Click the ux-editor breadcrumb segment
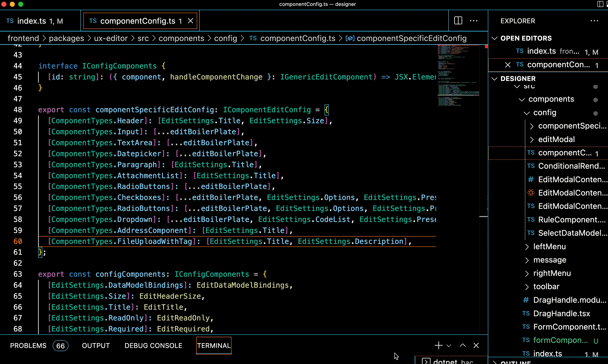Viewport: 608px width, 364px height. pos(111,38)
